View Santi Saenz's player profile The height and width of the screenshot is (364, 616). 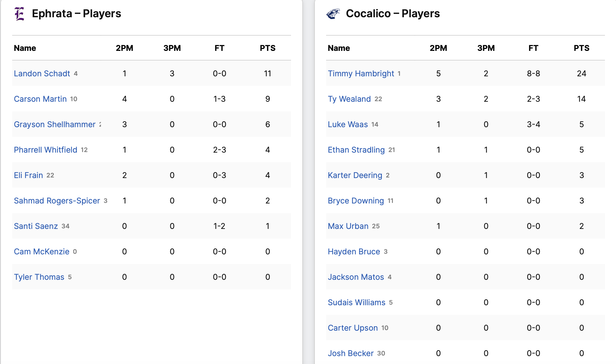(x=36, y=226)
